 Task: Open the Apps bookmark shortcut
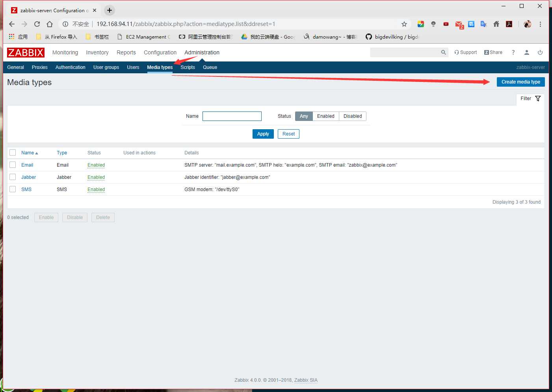click(x=18, y=37)
